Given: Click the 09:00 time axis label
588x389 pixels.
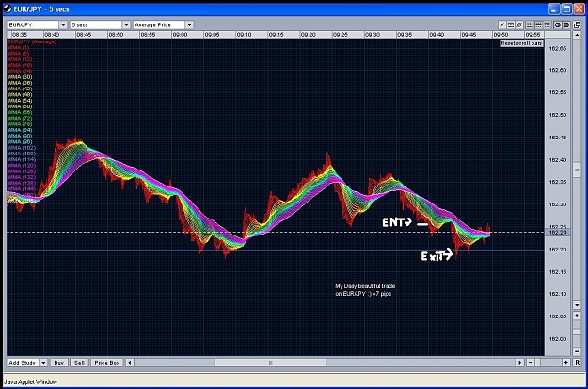Looking at the screenshot, I should click(180, 35).
